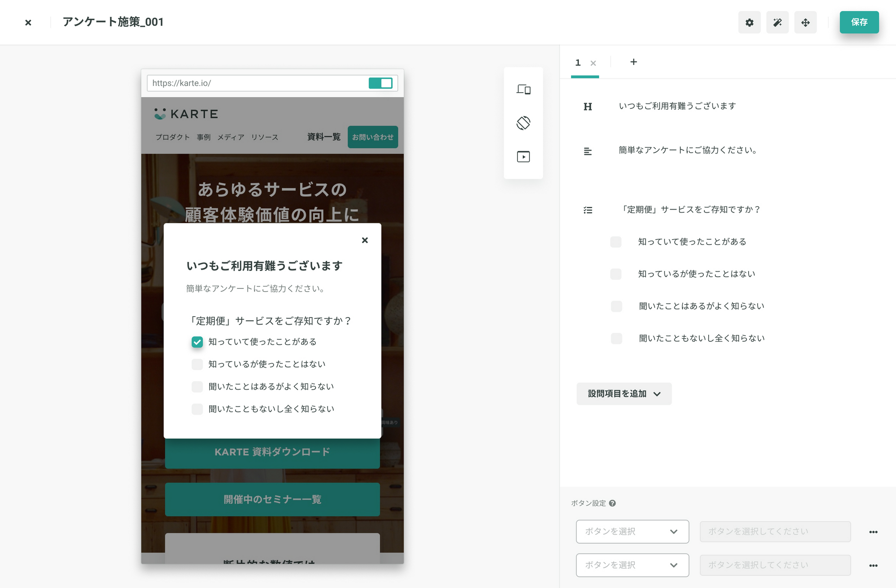Click the checklist question type icon
896x588 pixels.
tap(588, 210)
